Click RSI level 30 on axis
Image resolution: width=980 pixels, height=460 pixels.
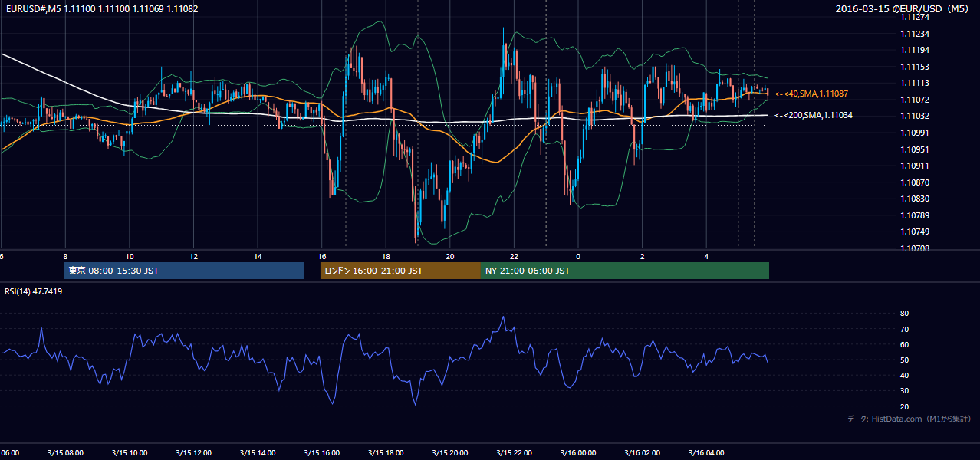point(905,390)
